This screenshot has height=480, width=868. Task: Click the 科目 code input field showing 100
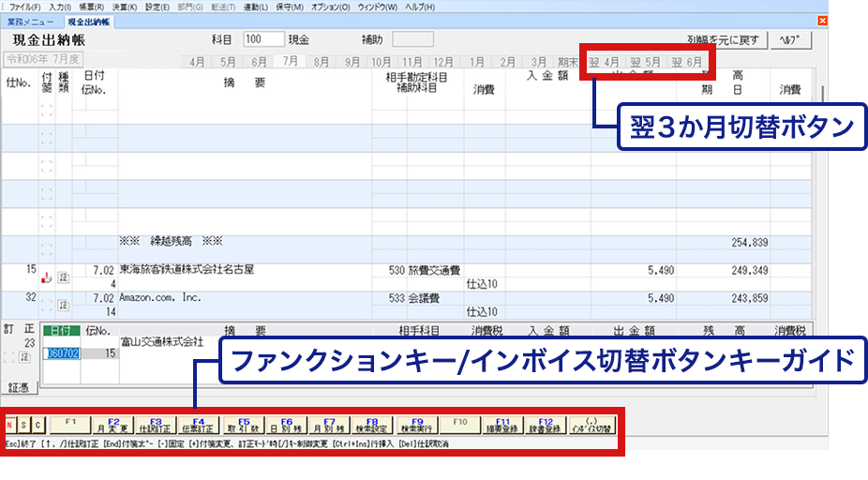point(262,39)
